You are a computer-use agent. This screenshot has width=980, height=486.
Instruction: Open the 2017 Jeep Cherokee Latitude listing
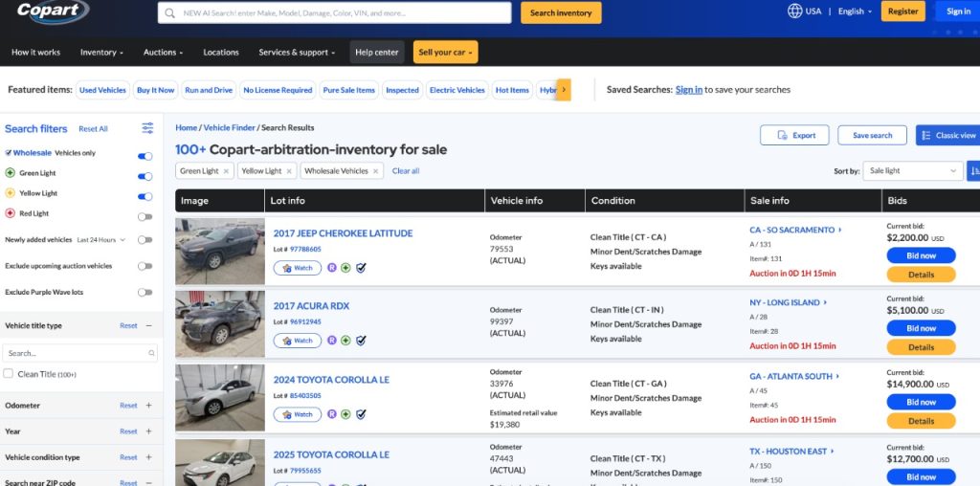coord(343,233)
